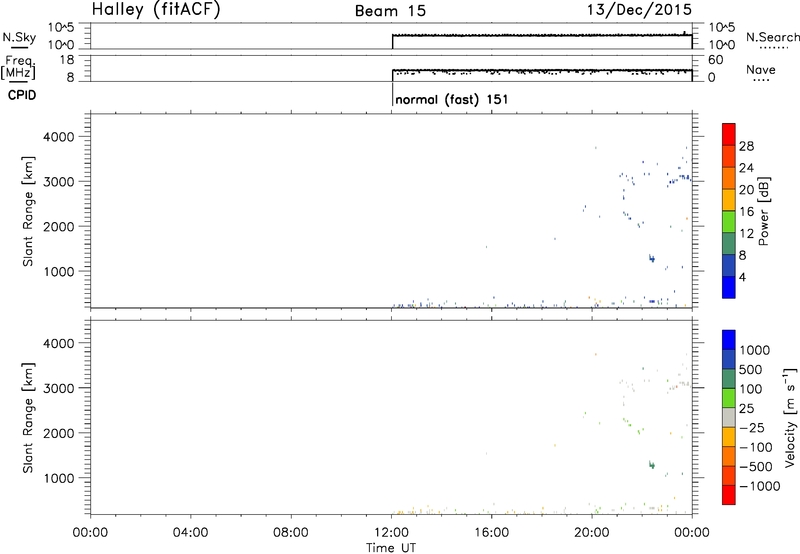Click the gray -25 to 25 Velocity segment

(729, 418)
